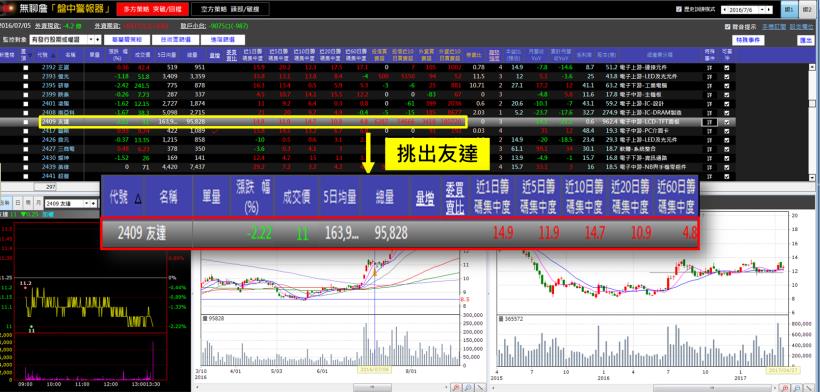
Task: Tick the left checkbox in row 2409
Action: click(26, 121)
